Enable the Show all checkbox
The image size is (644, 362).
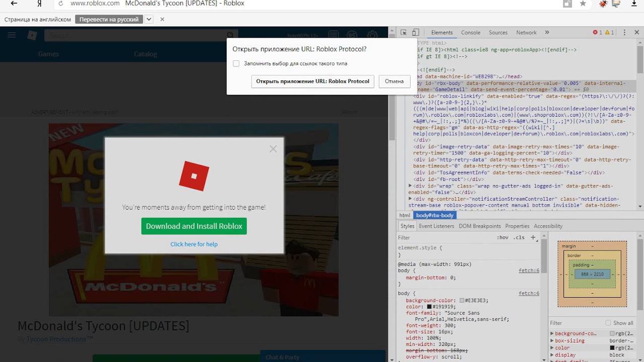point(608,323)
